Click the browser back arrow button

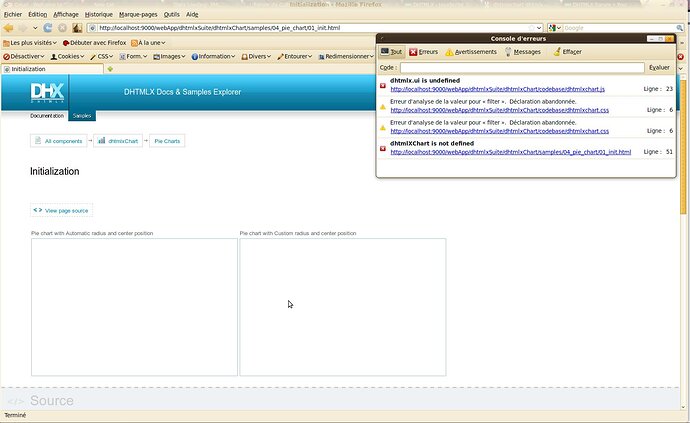pyautogui.click(x=8, y=28)
